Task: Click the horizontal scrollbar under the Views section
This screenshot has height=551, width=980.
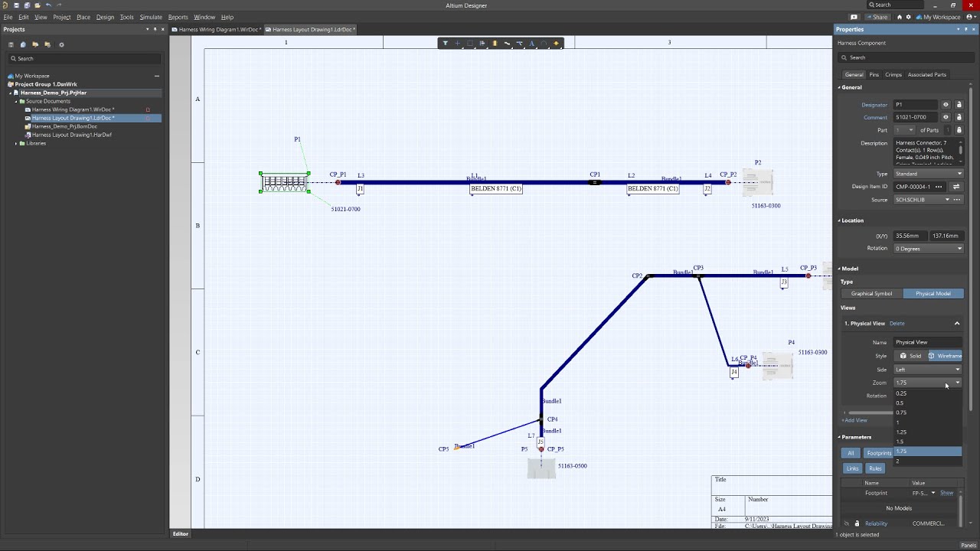Action: [x=869, y=412]
